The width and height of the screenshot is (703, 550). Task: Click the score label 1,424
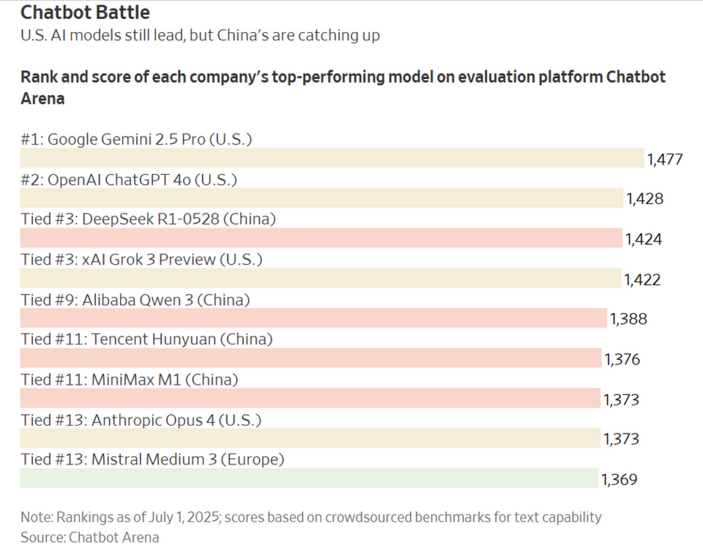[x=643, y=239]
